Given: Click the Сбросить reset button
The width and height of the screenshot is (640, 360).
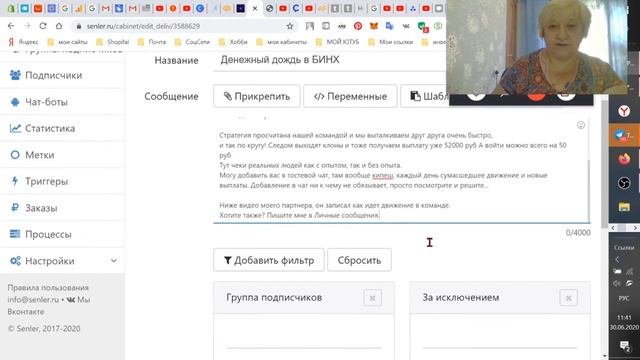Looking at the screenshot, I should [359, 260].
